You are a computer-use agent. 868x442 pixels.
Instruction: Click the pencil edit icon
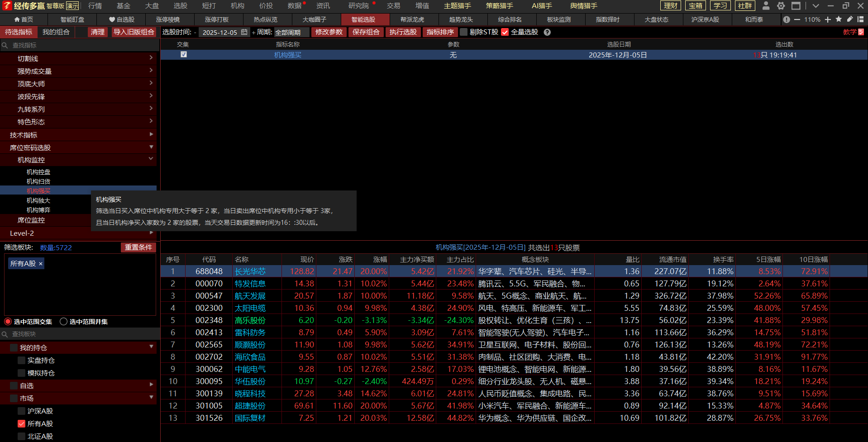click(x=849, y=19)
